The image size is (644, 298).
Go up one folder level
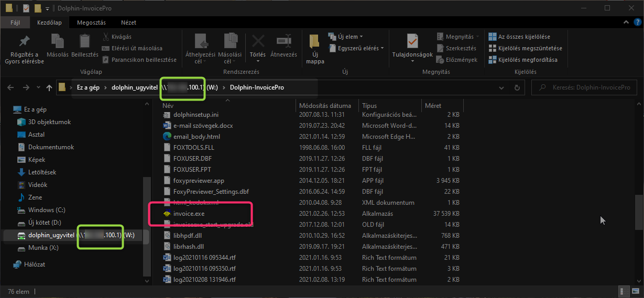click(x=49, y=87)
